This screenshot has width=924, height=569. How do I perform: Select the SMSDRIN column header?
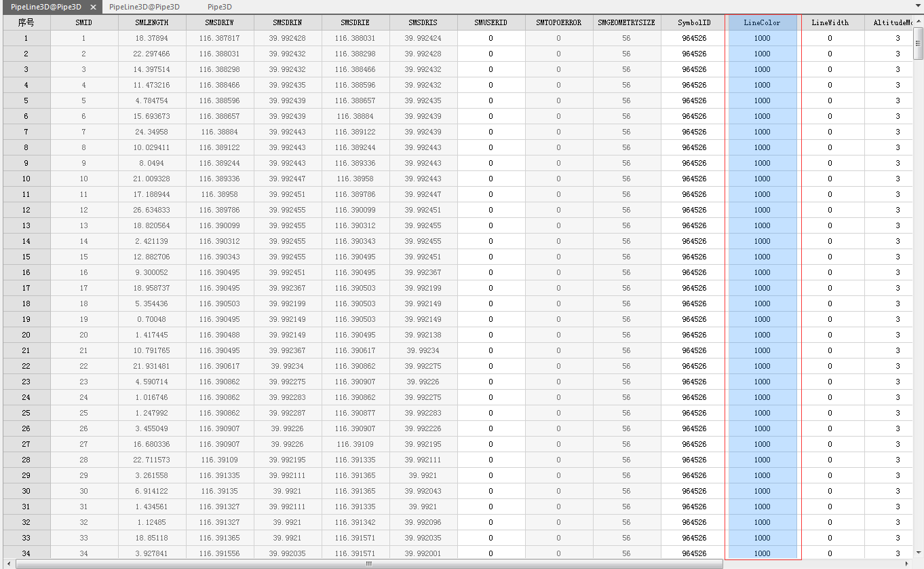click(288, 22)
